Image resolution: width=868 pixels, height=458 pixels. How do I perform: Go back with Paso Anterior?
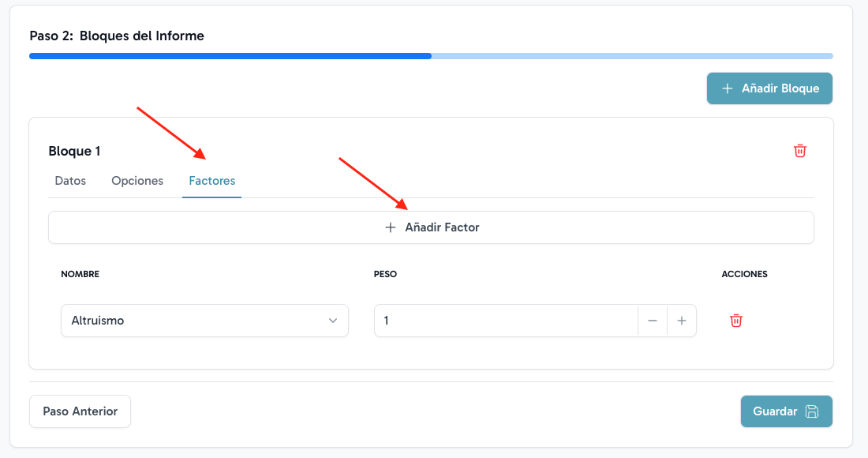80,411
